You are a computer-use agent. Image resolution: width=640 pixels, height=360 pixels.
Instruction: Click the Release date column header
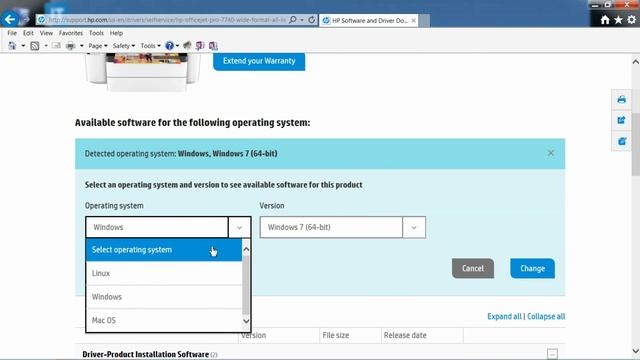click(x=405, y=335)
